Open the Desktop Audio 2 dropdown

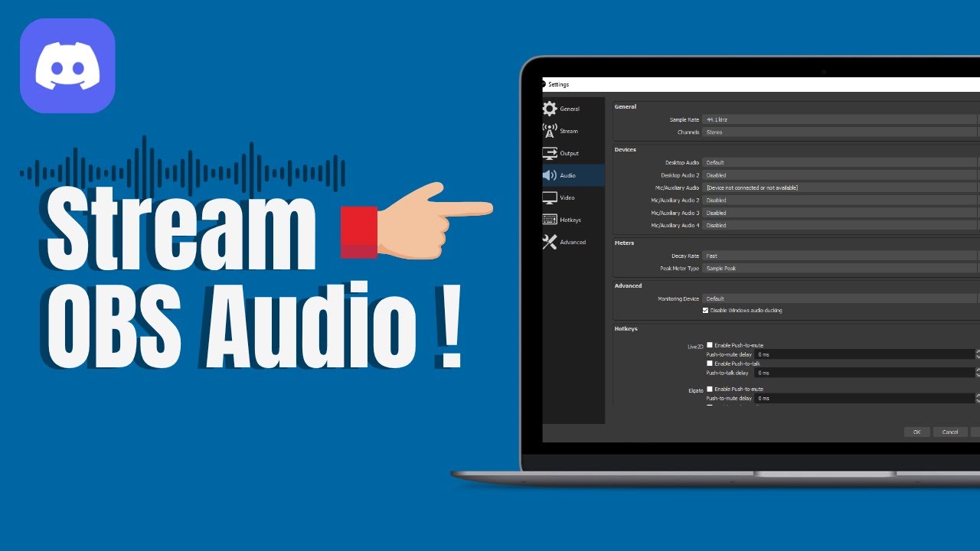[x=841, y=175]
